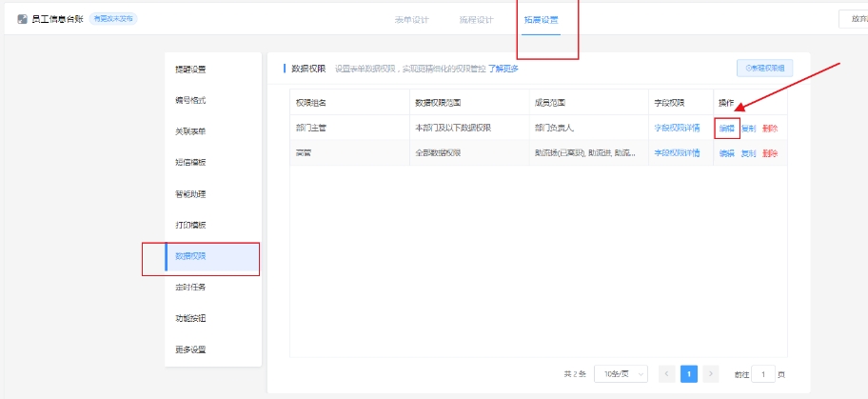This screenshot has width=868, height=399.
Task: Click 新建权限组 button
Action: 764,69
